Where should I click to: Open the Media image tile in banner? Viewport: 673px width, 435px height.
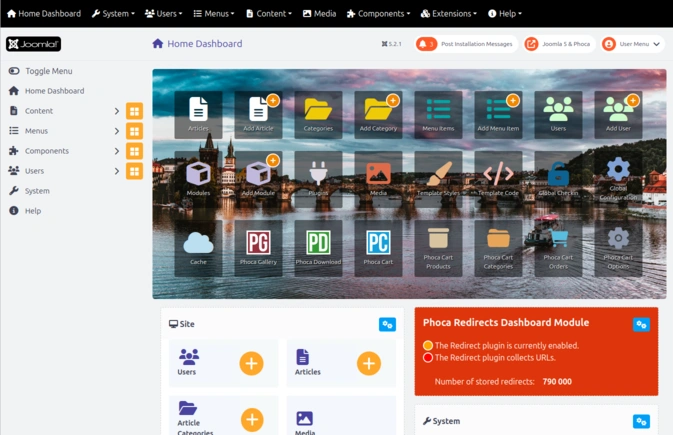378,178
